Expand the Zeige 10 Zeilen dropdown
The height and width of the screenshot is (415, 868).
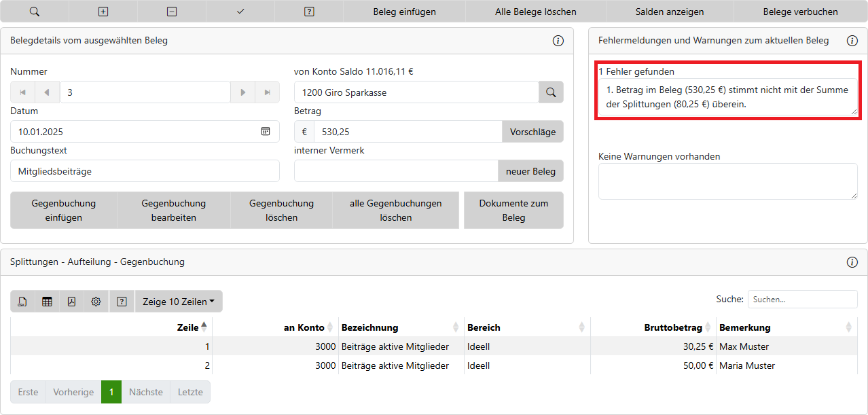click(179, 302)
